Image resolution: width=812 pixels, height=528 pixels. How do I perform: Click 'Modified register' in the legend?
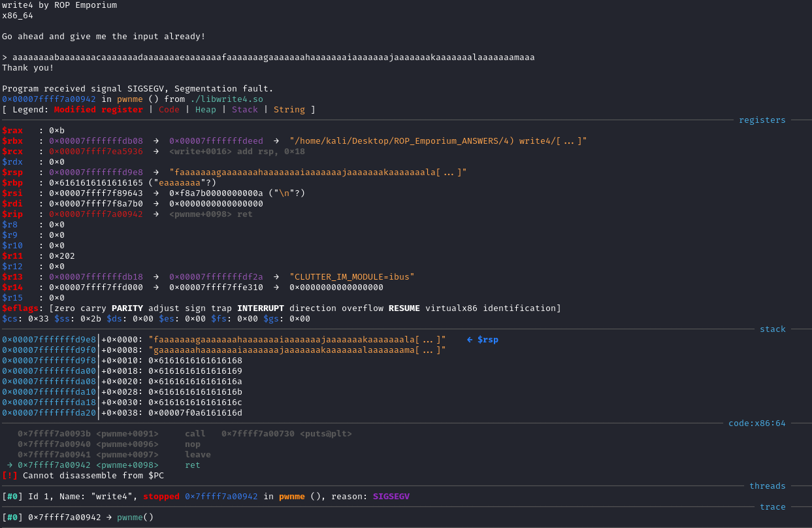[99, 110]
